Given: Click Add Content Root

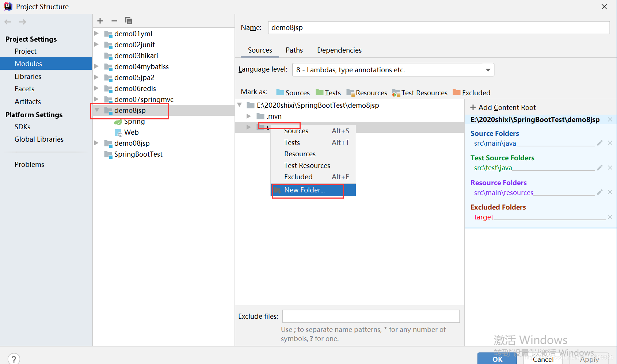Looking at the screenshot, I should coord(503,107).
